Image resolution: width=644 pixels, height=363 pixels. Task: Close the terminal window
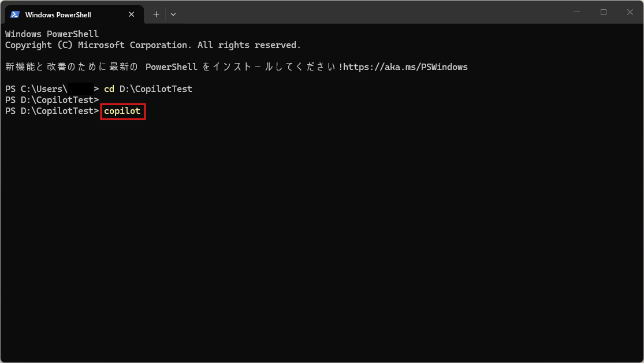[630, 12]
